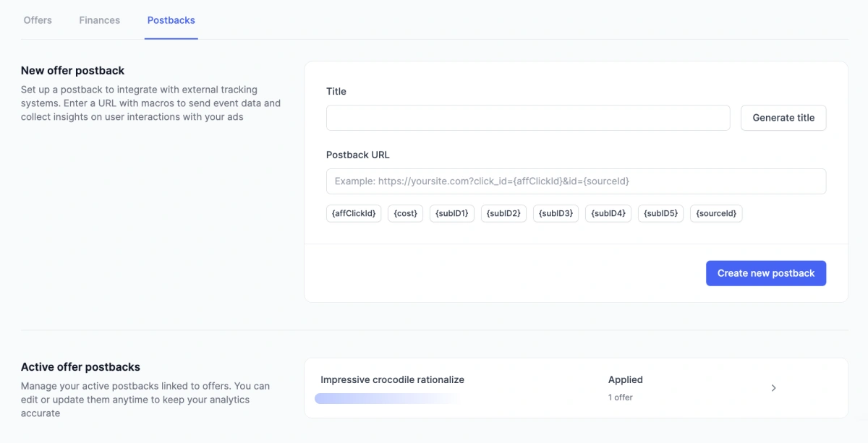This screenshot has width=868, height=443.
Task: Insert the {affClickId} macro
Action: click(353, 213)
